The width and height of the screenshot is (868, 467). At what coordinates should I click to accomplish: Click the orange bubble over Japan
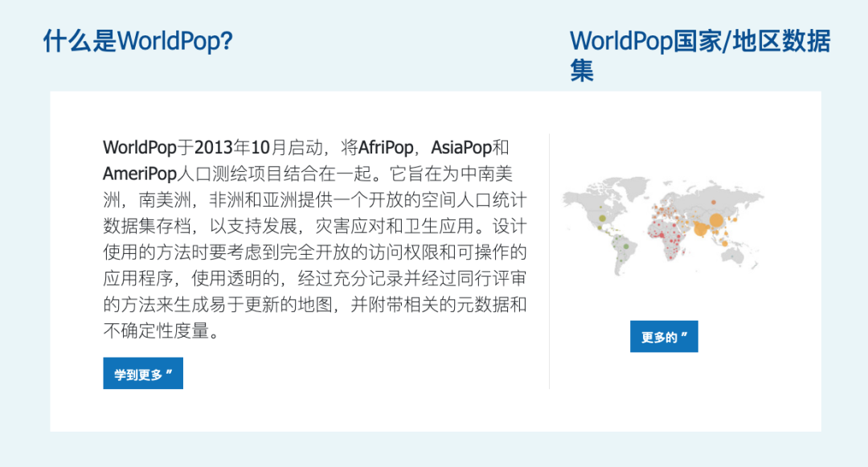(735, 219)
